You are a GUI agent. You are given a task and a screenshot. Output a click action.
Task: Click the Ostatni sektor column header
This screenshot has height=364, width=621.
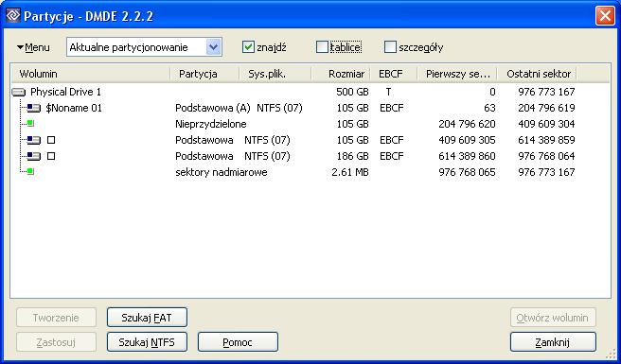tap(538, 74)
